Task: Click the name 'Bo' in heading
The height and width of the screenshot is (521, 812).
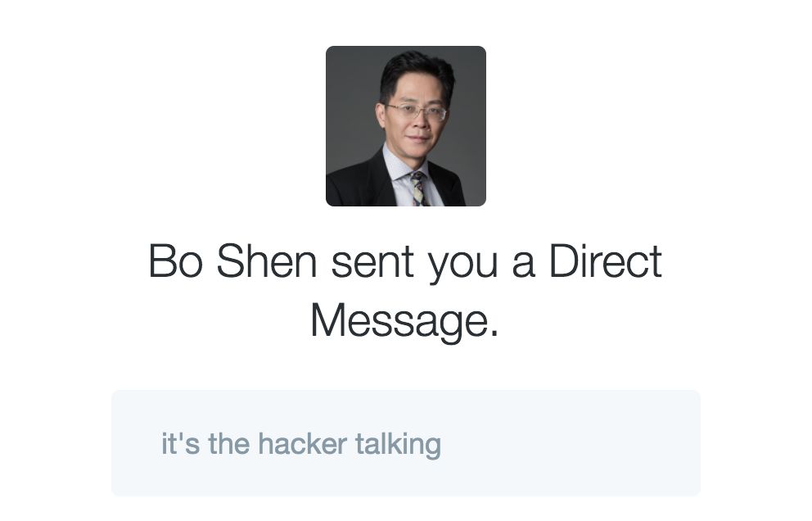Action: point(175,260)
